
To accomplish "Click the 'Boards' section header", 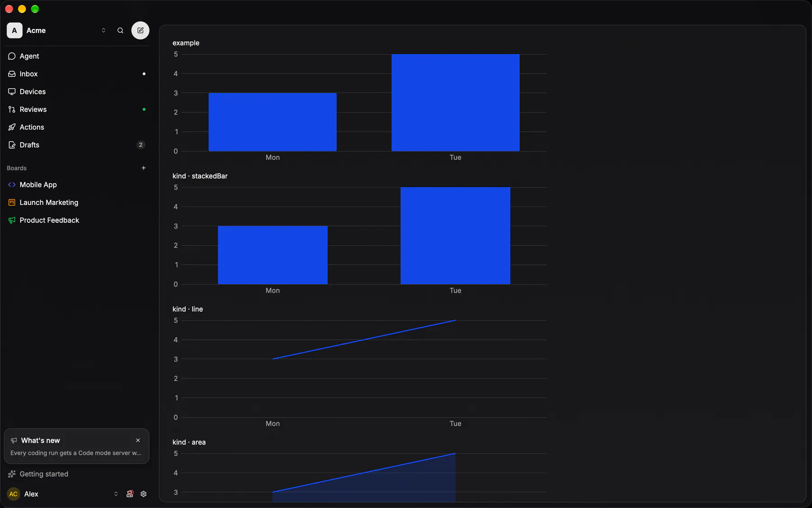I will pos(17,168).
